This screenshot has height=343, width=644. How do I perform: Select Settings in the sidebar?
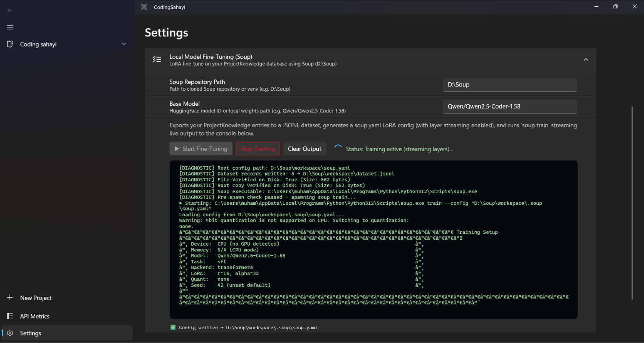(x=67, y=333)
